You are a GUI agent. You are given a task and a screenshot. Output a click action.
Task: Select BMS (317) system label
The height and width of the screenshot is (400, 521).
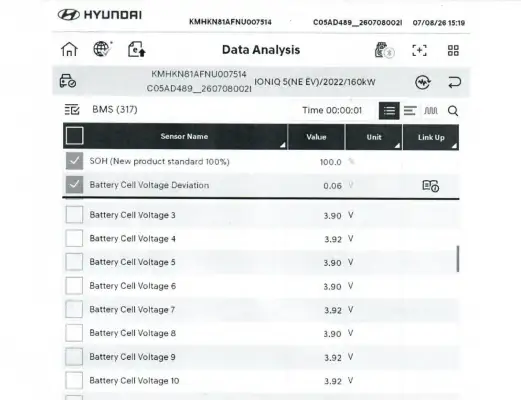click(x=115, y=109)
